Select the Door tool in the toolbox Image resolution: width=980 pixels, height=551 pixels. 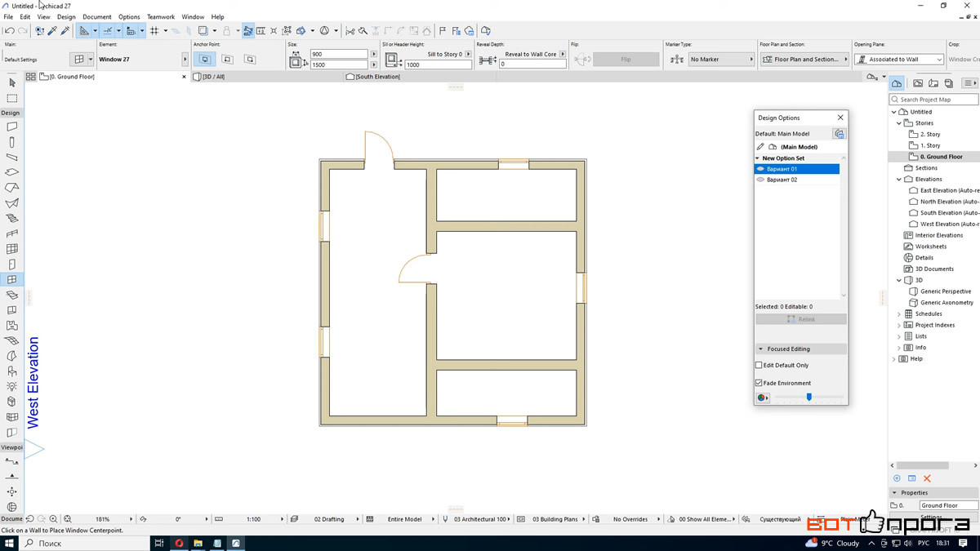[11, 264]
